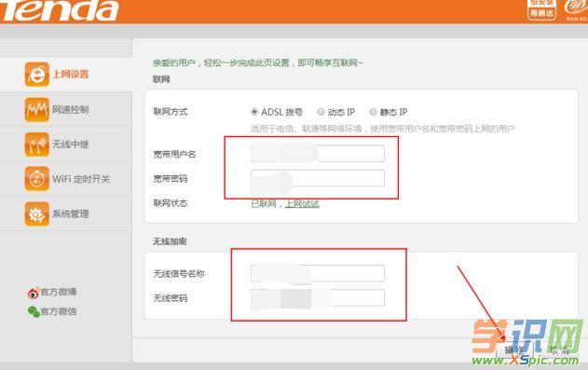Screen dimensions: 588x370
Task: Open the 系统管理 gear icon
Action: coord(36,214)
